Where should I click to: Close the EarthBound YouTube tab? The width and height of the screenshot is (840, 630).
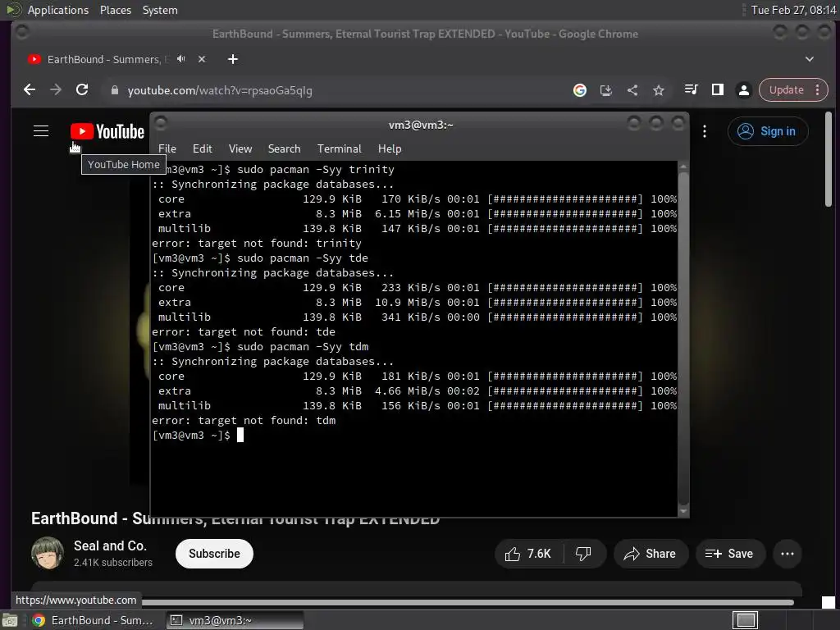click(202, 59)
